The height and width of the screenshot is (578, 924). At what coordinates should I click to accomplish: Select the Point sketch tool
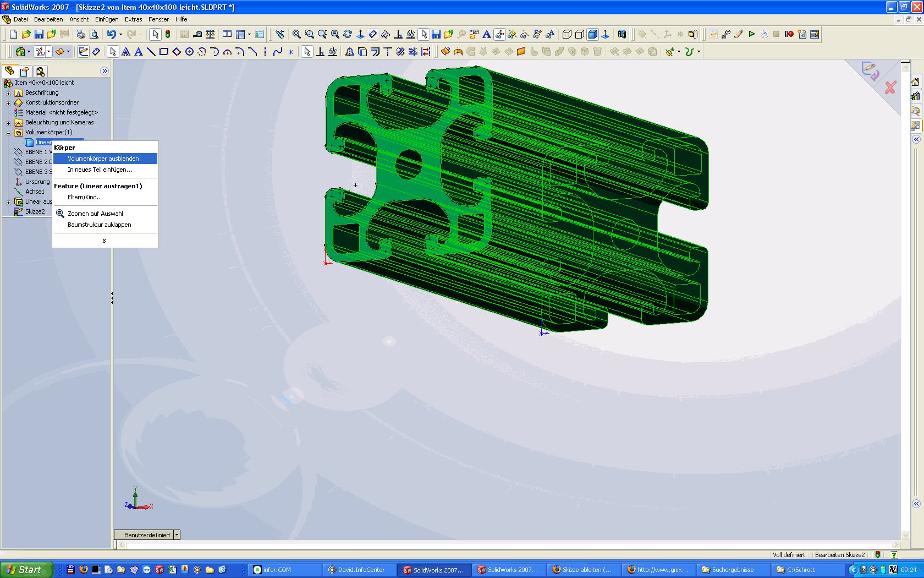tap(290, 52)
